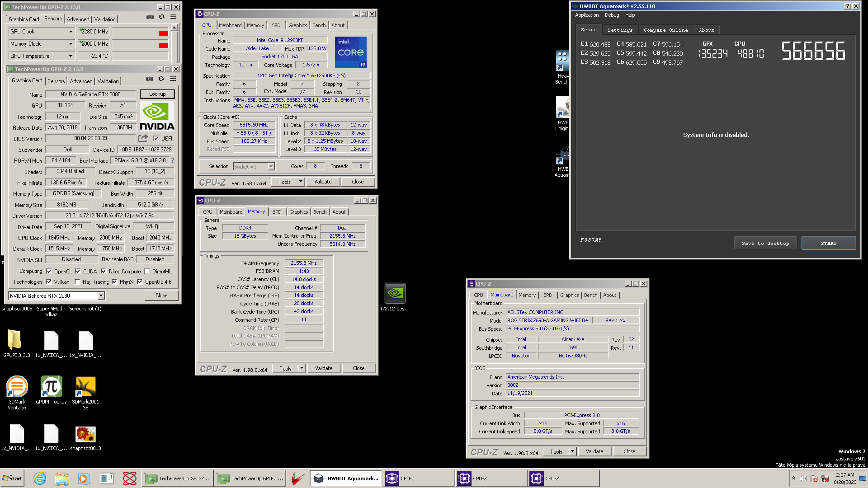Screen dimensions: 868x488
Task: Open the Application menu in HWBOT Aquamark
Action: pyautogui.click(x=587, y=15)
